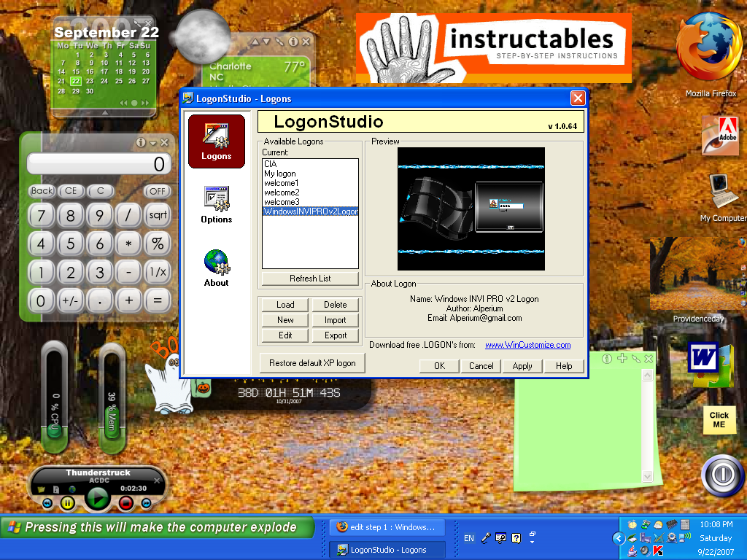Click the 0% CPU meter widget
This screenshot has width=747, height=560.
(x=54, y=397)
